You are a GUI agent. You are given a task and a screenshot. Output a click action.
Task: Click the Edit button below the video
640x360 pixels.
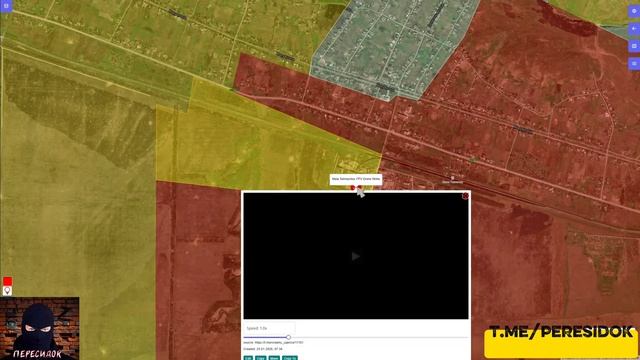(248, 358)
